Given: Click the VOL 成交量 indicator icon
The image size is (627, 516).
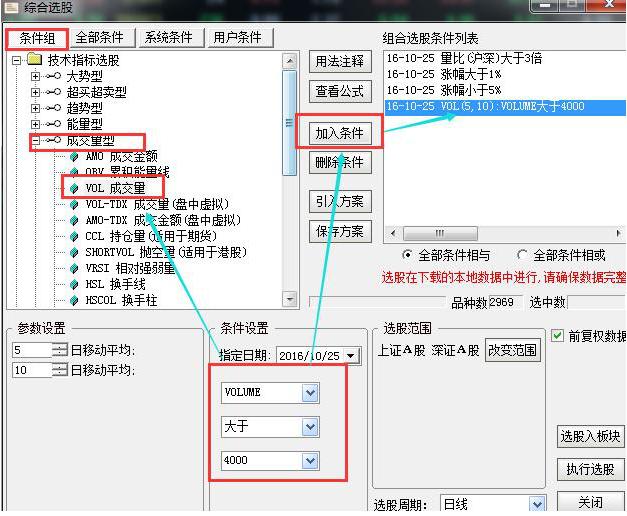Looking at the screenshot, I should [x=74, y=188].
